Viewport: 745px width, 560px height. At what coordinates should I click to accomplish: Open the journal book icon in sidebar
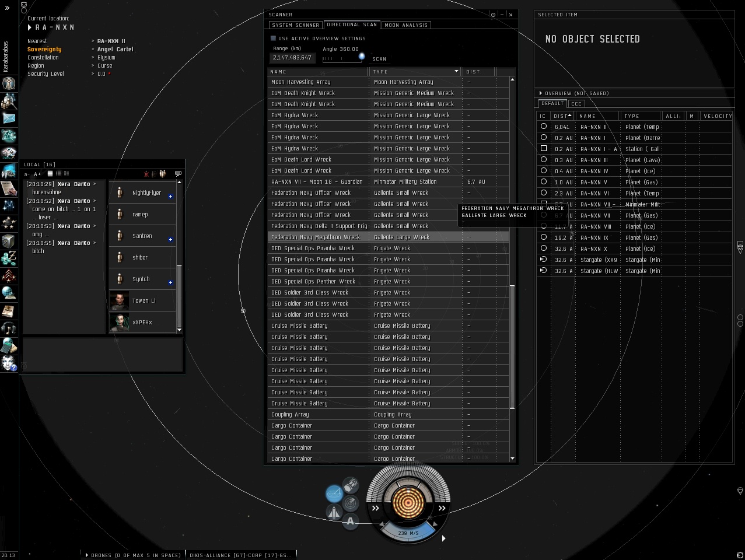[x=9, y=310]
